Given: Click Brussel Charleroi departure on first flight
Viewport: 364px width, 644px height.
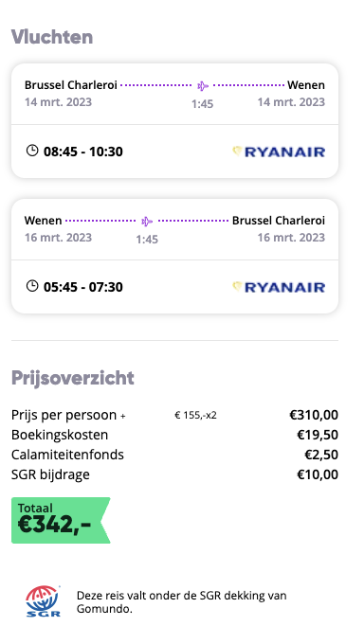Looking at the screenshot, I should tap(71, 85).
